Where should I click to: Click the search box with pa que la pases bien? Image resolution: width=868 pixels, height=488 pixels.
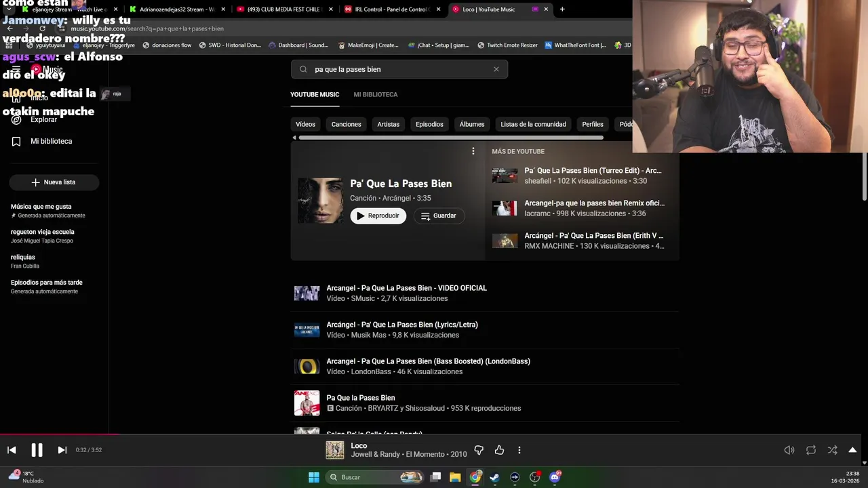[x=399, y=69]
